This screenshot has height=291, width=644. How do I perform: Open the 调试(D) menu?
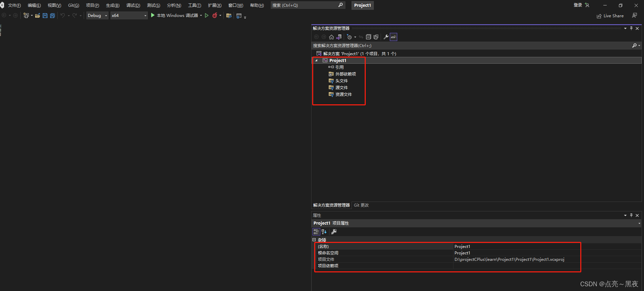[x=133, y=5]
